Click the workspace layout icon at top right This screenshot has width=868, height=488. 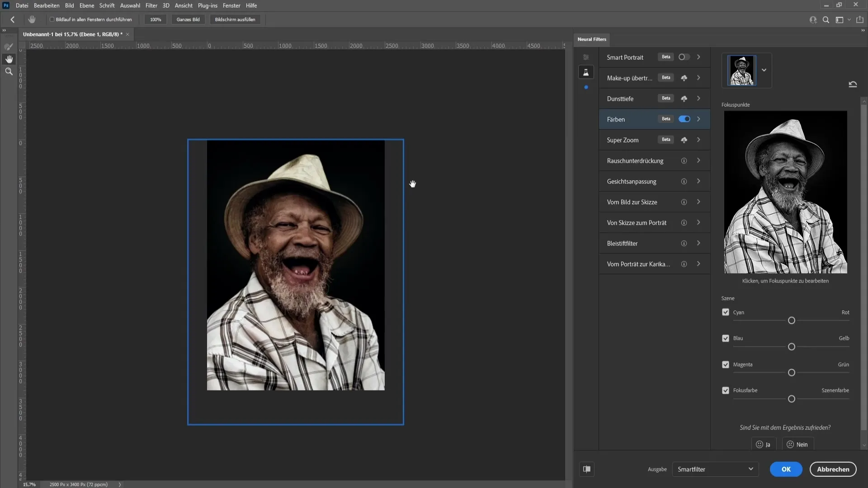tap(840, 20)
